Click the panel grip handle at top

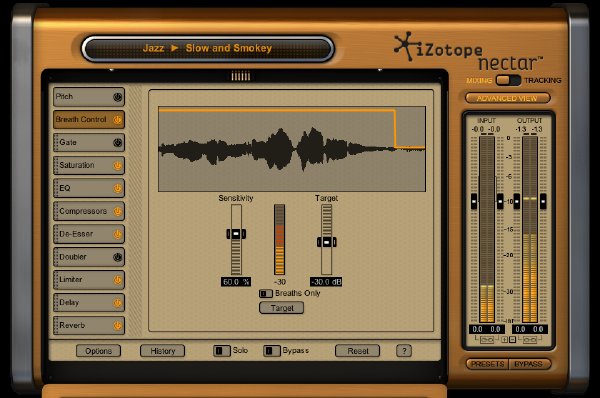tap(241, 76)
